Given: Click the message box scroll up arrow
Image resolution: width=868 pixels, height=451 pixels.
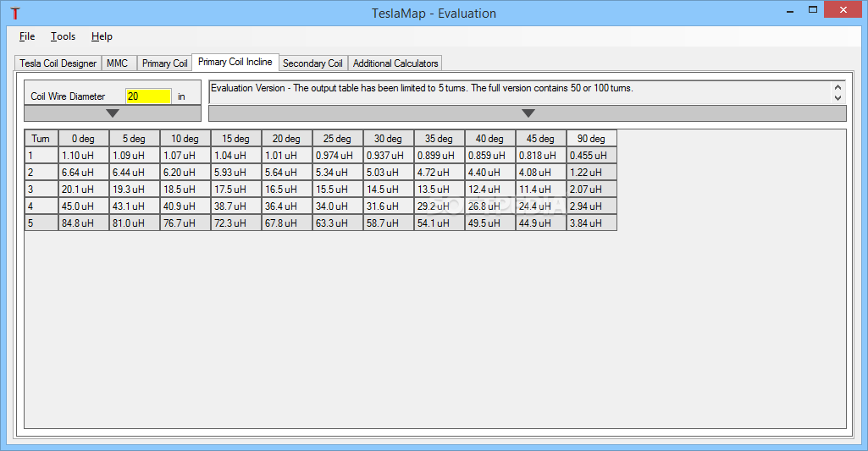Looking at the screenshot, I should (838, 87).
